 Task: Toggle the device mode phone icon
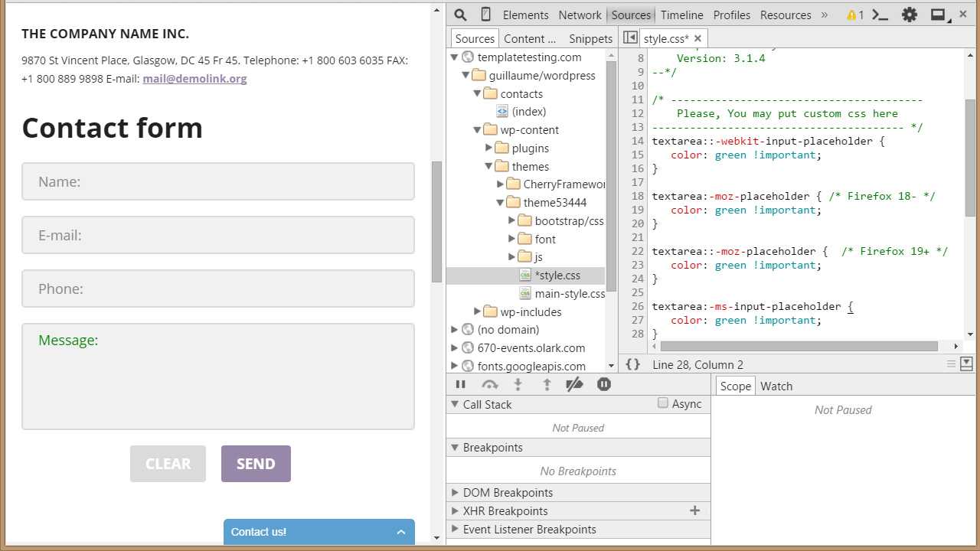pos(485,15)
